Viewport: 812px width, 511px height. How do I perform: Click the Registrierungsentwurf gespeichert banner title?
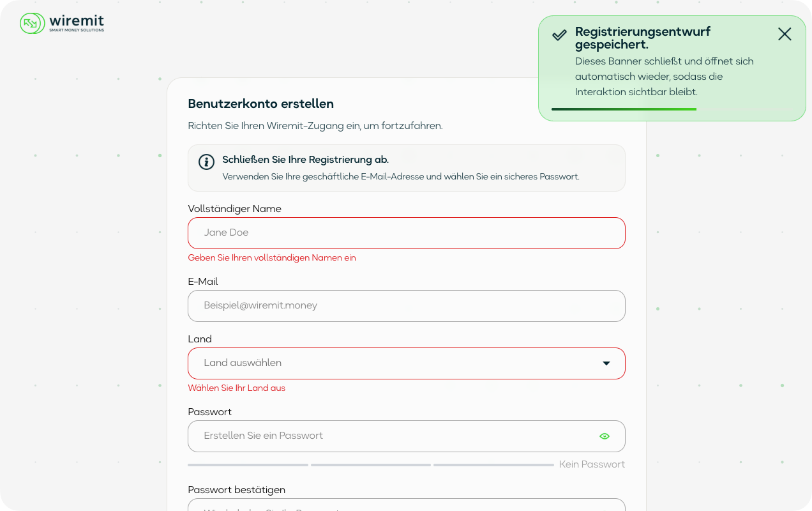click(643, 38)
